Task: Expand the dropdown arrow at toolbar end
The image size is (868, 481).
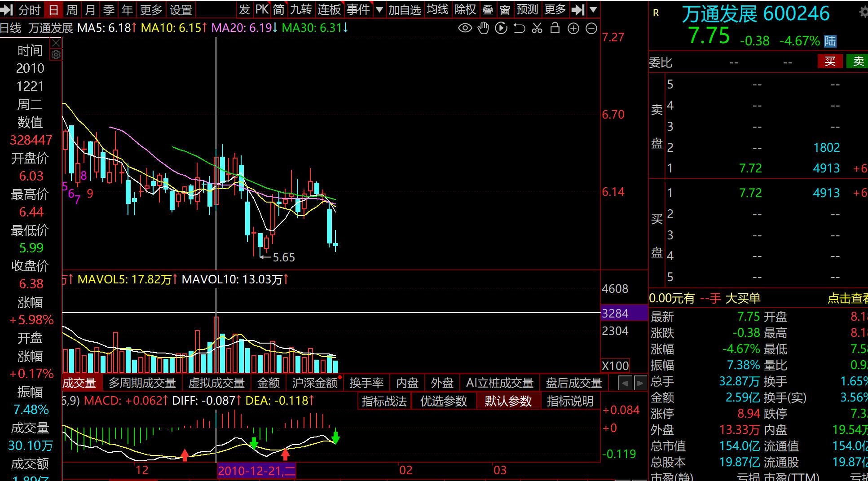Action: 593,9
